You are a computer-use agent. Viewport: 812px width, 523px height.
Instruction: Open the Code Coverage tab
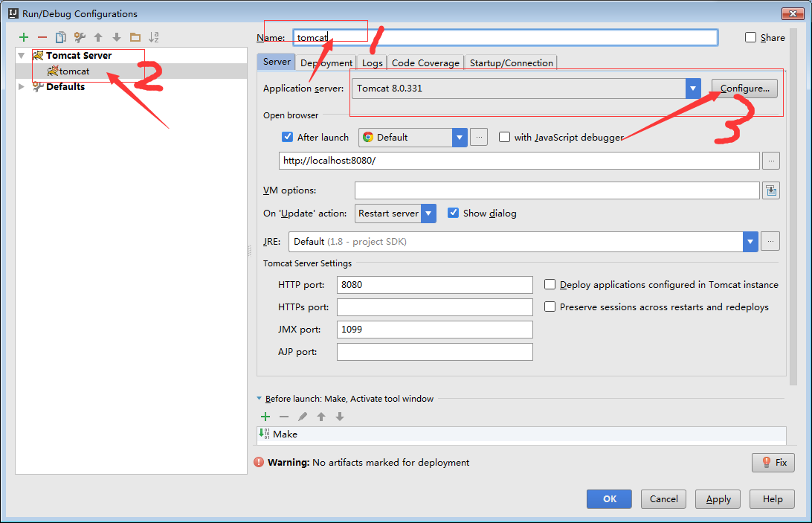coord(425,62)
